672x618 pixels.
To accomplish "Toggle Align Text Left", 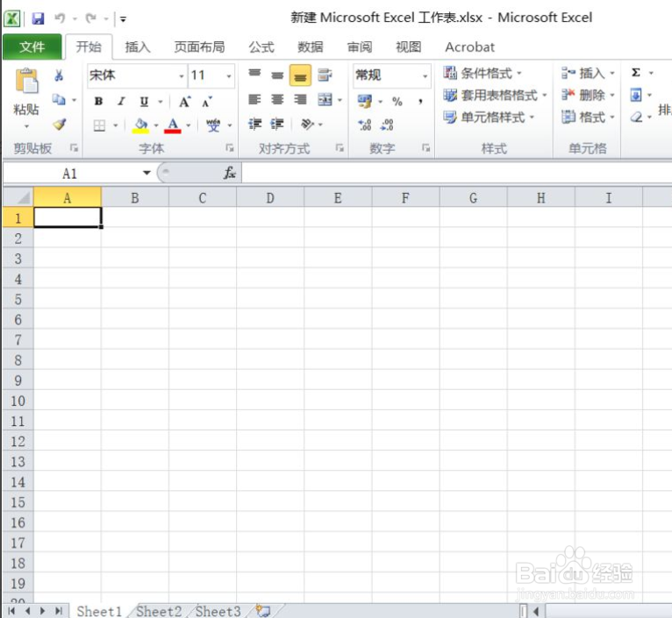I will click(254, 100).
